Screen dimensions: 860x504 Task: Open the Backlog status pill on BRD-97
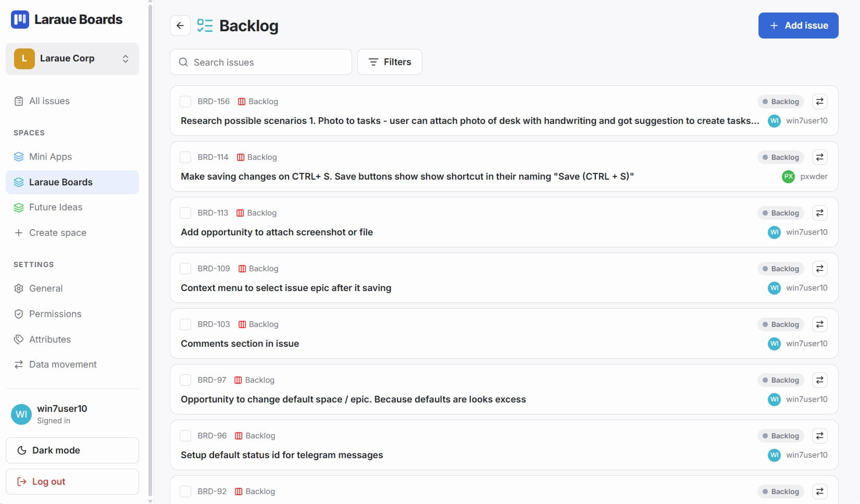click(781, 380)
